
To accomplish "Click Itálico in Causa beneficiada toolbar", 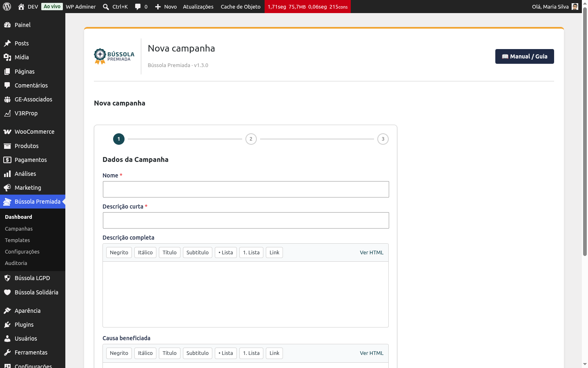I will tap(145, 353).
